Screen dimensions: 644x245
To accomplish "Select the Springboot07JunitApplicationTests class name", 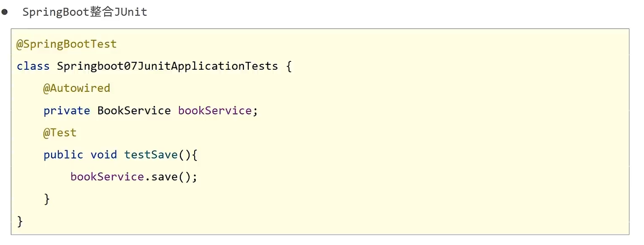I will [x=168, y=66].
